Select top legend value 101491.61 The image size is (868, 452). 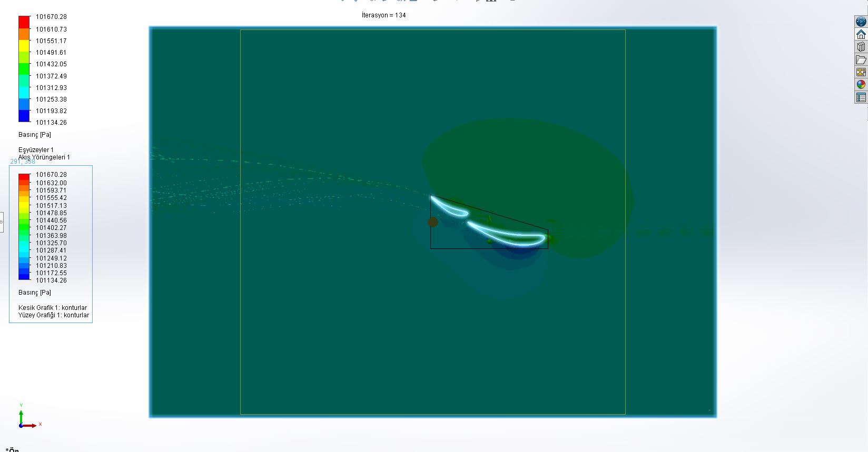(51, 53)
